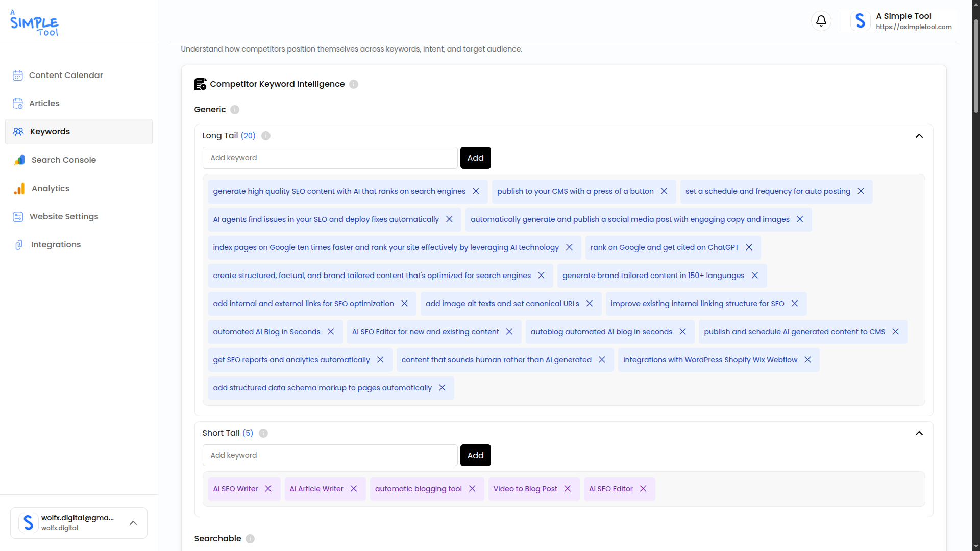The image size is (980, 551).
Task: Open Integrations from the sidebar icon
Action: coord(18,245)
